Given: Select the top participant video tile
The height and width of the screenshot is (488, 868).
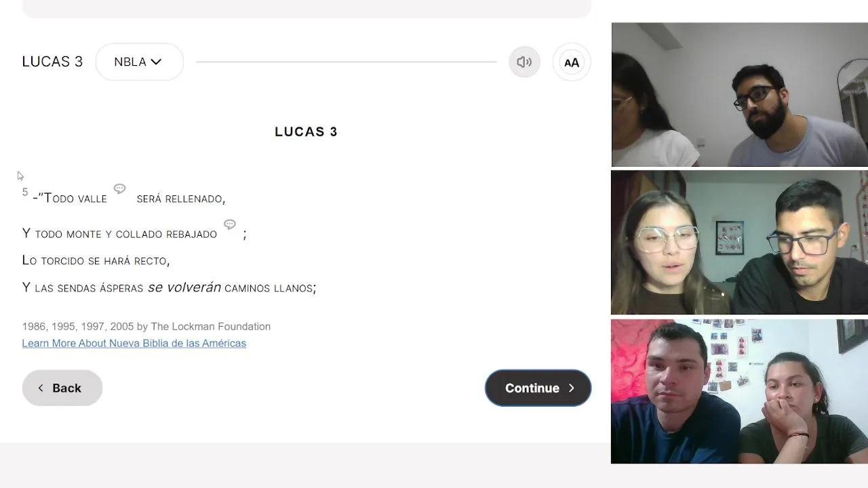Looking at the screenshot, I should click(739, 94).
